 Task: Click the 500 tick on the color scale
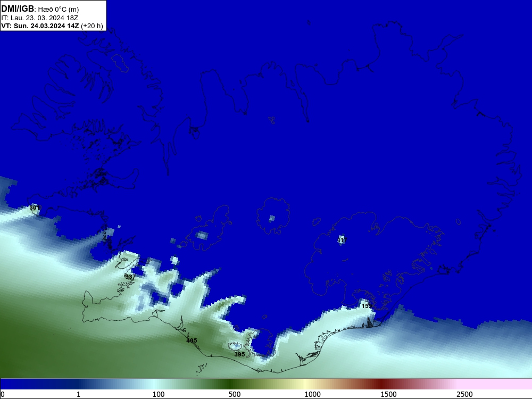(235, 394)
